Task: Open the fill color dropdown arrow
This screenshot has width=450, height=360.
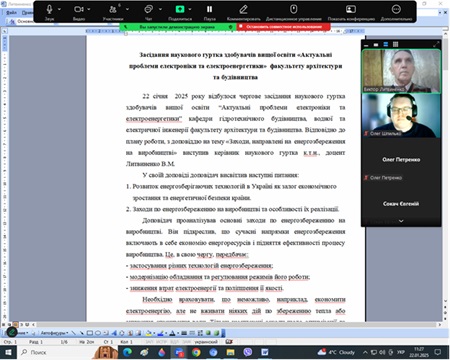Action: pos(153,333)
